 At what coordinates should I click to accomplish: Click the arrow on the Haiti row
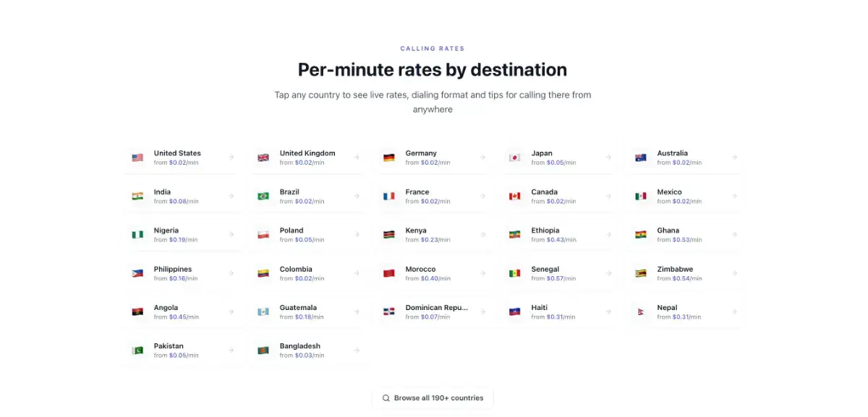608,312
